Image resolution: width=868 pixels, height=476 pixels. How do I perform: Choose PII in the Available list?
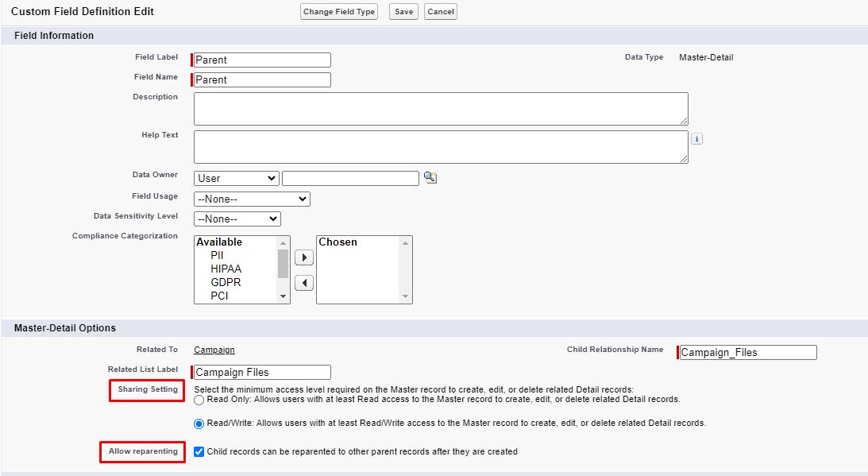217,255
